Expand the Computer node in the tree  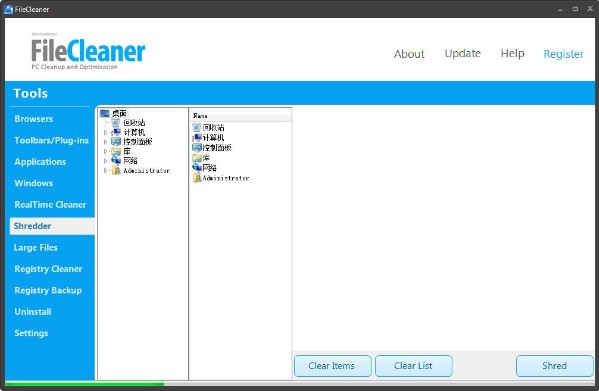tap(105, 132)
